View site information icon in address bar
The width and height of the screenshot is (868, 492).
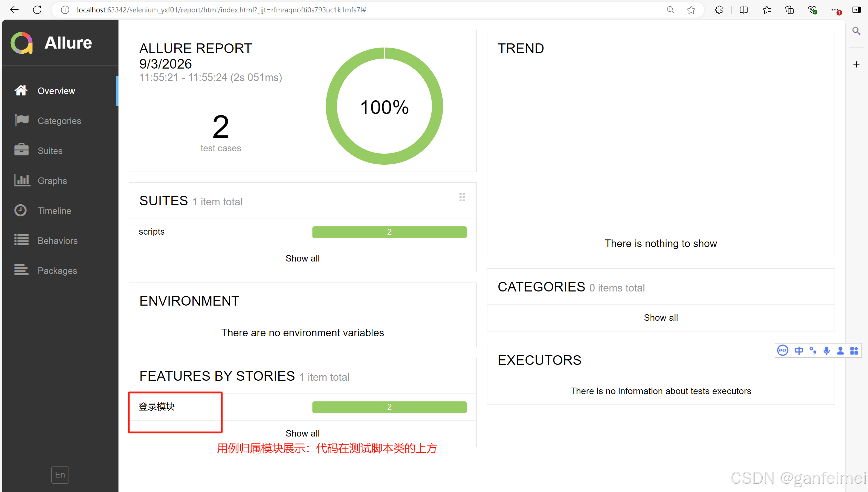(65, 10)
